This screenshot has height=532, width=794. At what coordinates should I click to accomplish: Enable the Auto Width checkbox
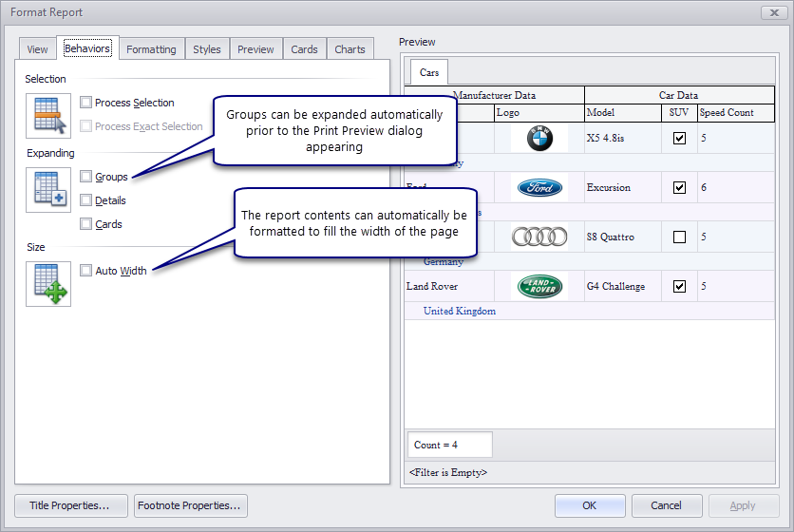(x=86, y=271)
